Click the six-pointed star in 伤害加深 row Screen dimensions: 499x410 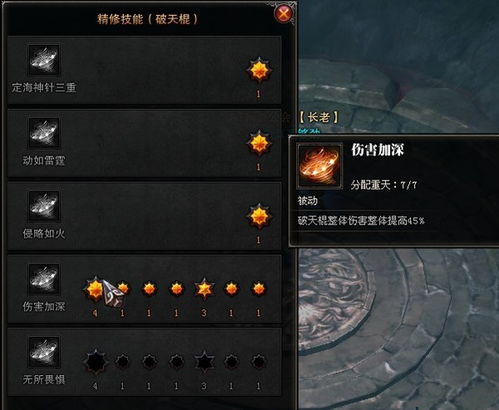point(204,289)
